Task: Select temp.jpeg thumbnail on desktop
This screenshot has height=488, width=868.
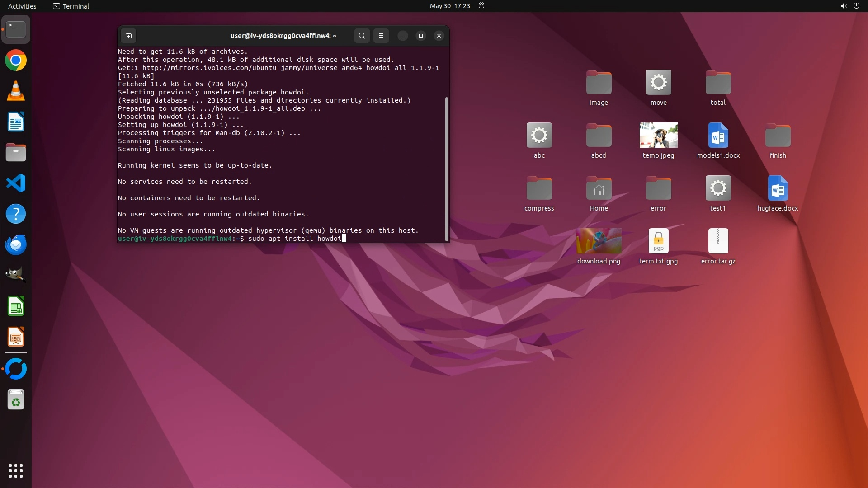Action: (x=658, y=135)
